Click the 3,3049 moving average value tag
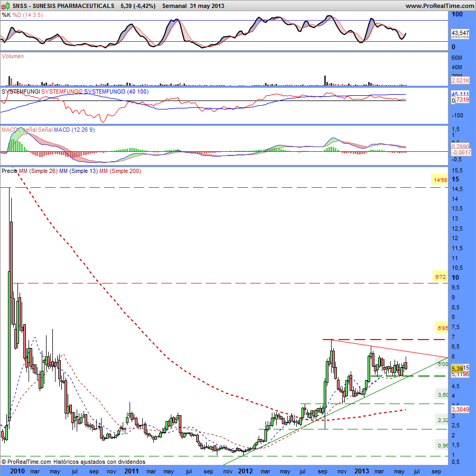 click(x=460, y=409)
